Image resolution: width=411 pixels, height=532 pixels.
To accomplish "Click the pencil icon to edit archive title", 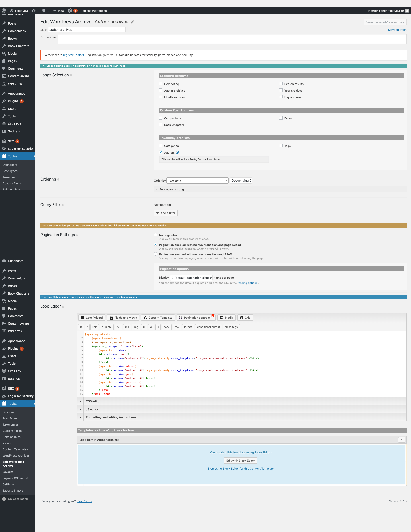I will click(132, 22).
